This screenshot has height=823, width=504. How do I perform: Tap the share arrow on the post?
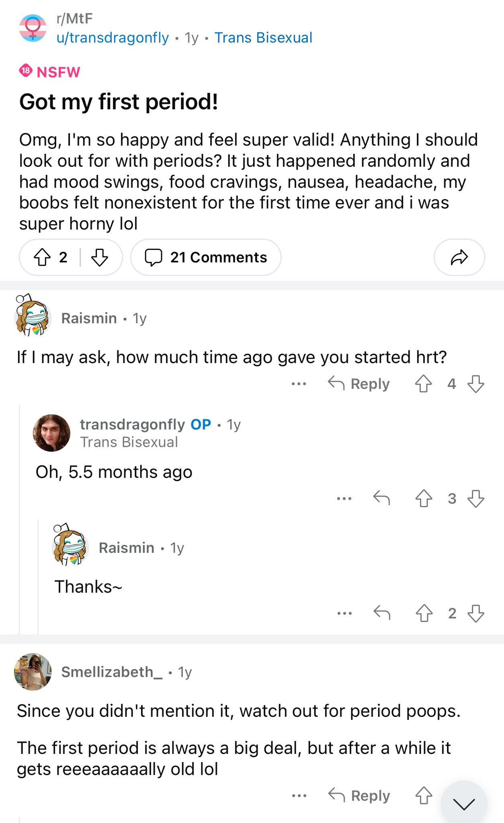(459, 257)
